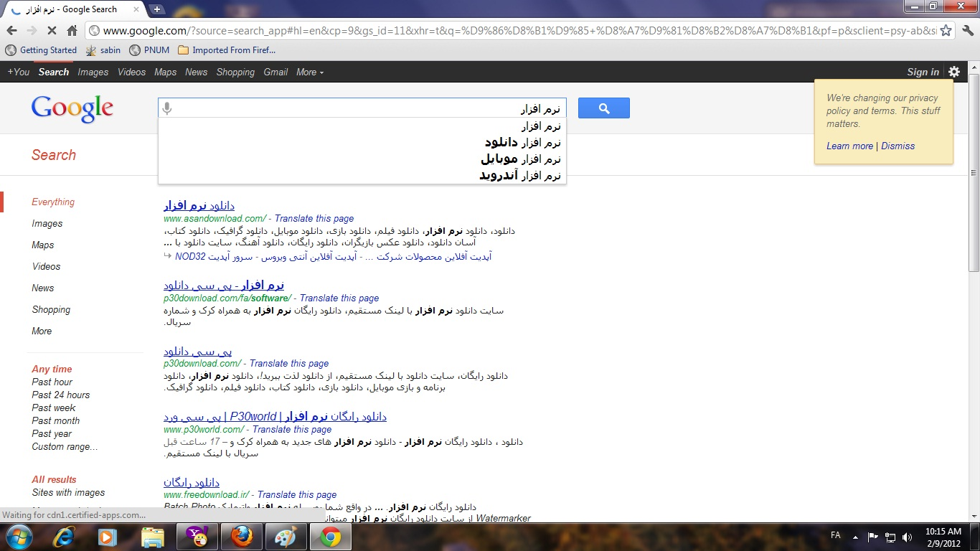Screen dimensions: 980x551
Task: Show hidden tray icons arrow
Action: tap(855, 537)
